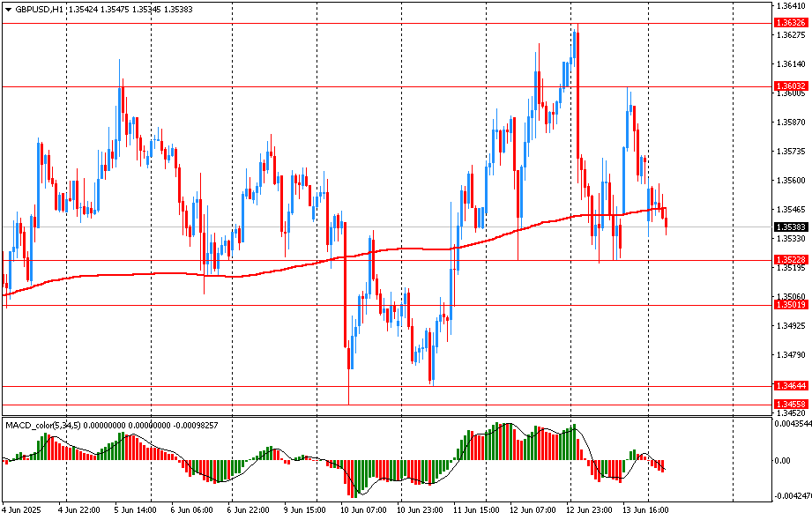Screen dimensions: 812x520
Task: Click the 4 Jun 2025 time label
Action: click(22, 509)
